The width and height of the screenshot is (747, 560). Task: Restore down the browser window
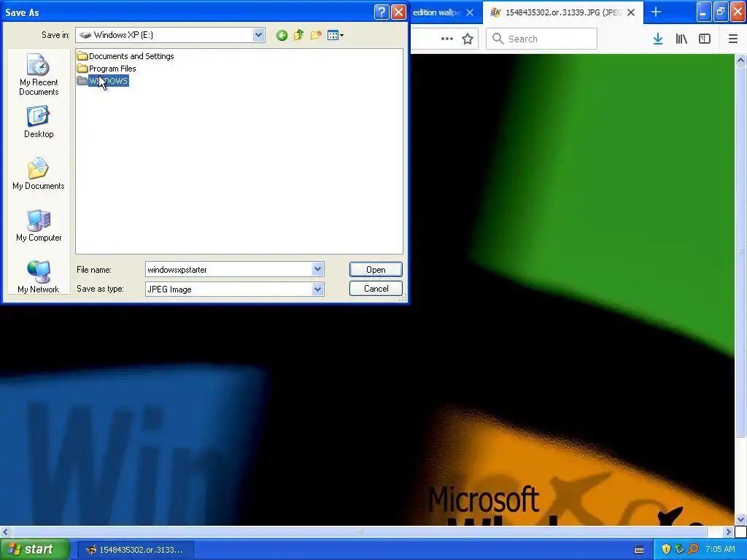(x=721, y=12)
